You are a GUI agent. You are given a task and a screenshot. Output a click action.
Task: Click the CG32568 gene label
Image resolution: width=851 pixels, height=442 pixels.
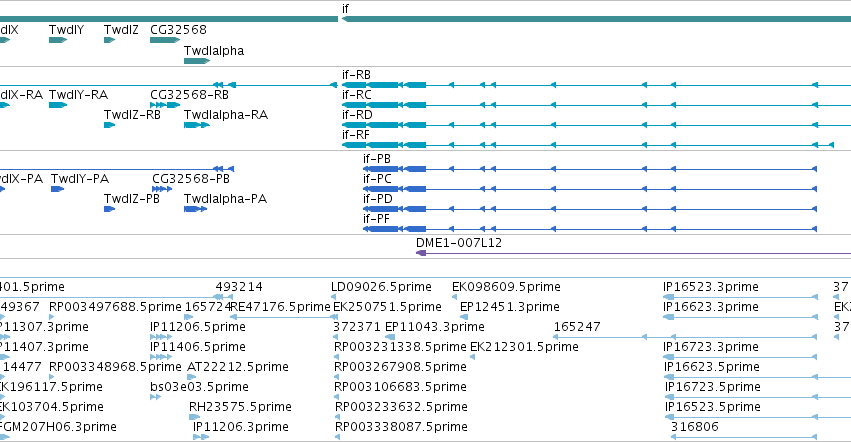[178, 30]
